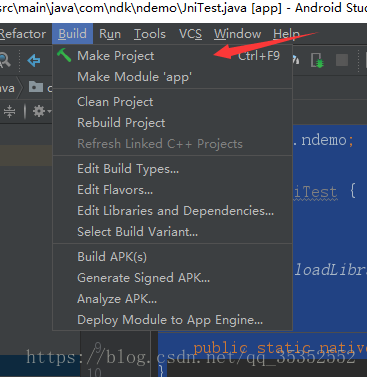The width and height of the screenshot is (367, 377).
Task: Choose Analyze APK entry
Action: pyautogui.click(x=173, y=299)
